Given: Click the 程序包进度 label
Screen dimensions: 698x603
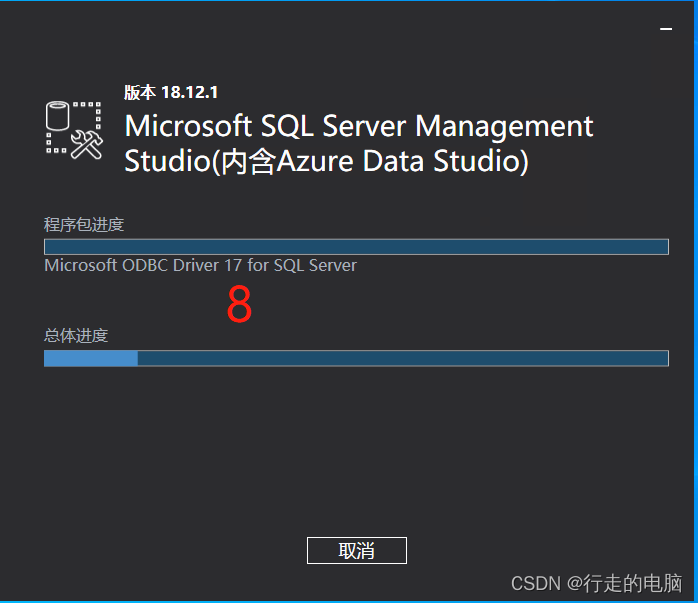Looking at the screenshot, I should tap(84, 224).
